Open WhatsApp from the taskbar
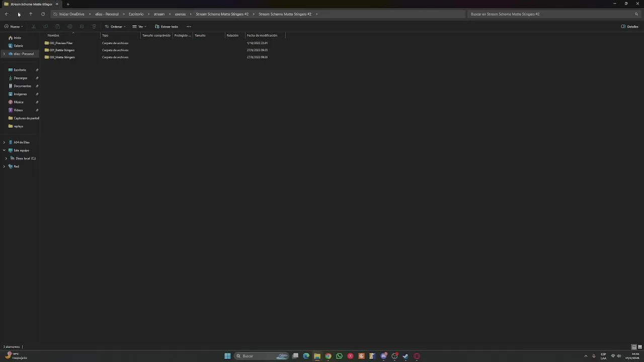 pyautogui.click(x=339, y=356)
